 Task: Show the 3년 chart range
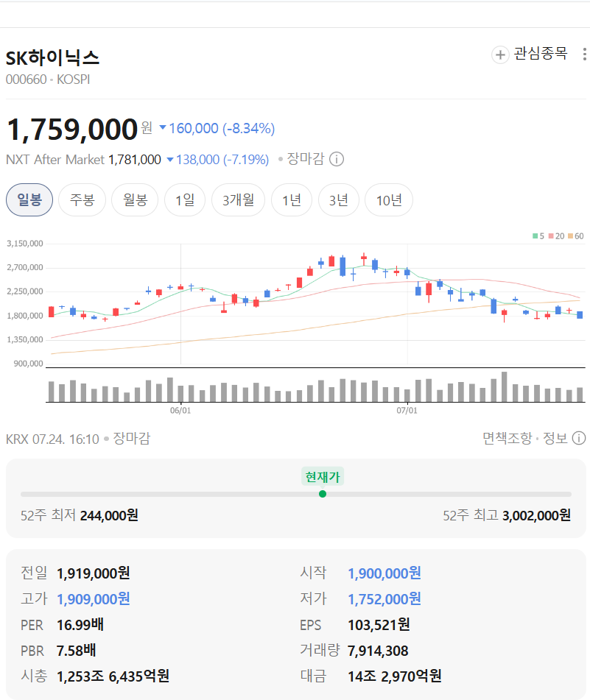click(339, 199)
